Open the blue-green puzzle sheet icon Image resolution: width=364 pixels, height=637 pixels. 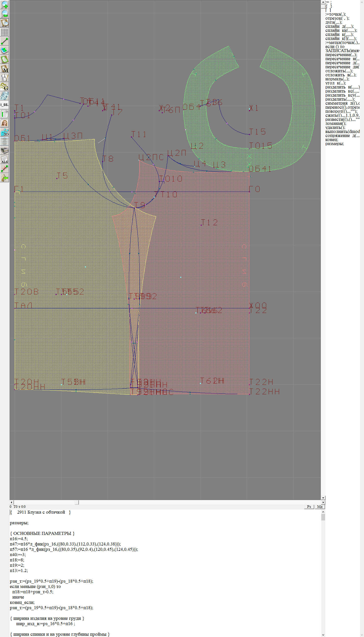pos(5,50)
